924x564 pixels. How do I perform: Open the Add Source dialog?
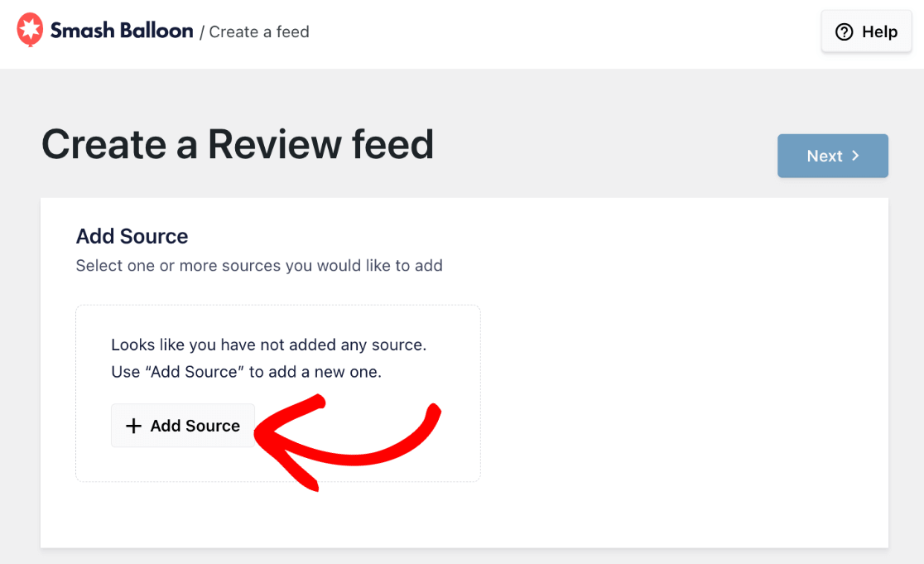point(182,425)
